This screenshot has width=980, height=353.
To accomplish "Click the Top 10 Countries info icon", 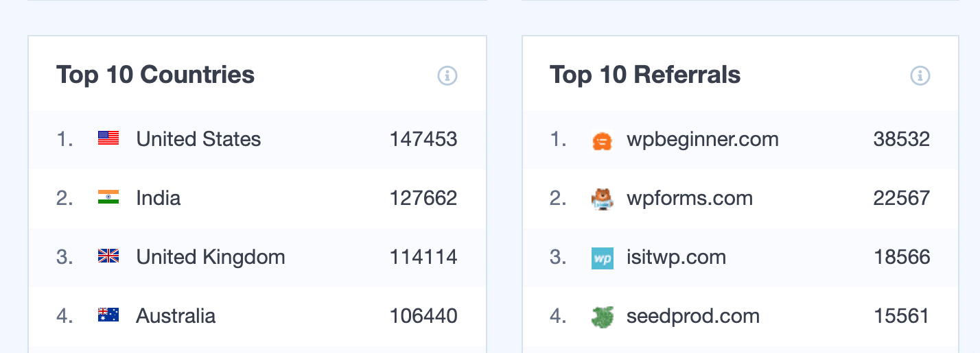I will click(x=447, y=75).
